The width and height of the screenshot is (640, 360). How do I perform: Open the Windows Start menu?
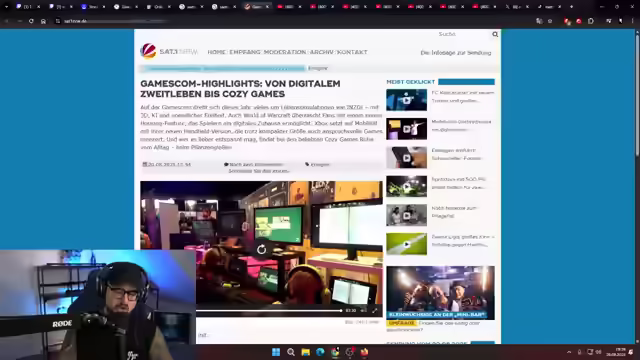pyautogui.click(x=276, y=352)
